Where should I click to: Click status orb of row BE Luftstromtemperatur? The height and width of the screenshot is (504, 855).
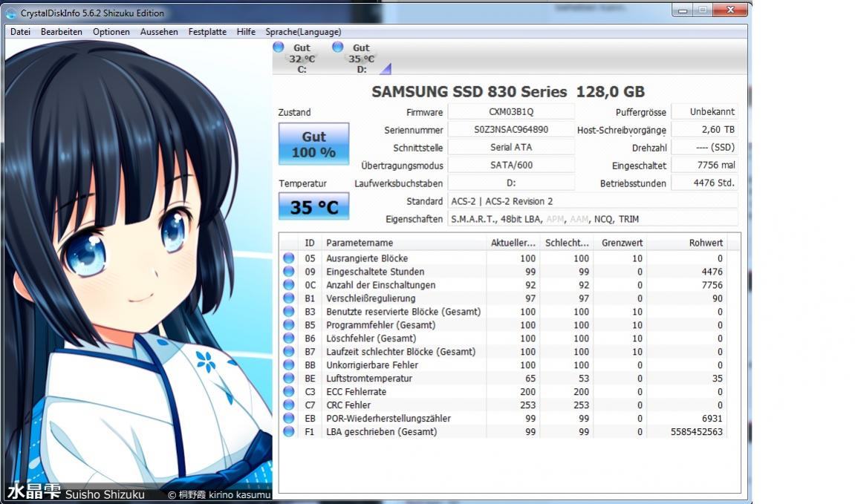289,378
